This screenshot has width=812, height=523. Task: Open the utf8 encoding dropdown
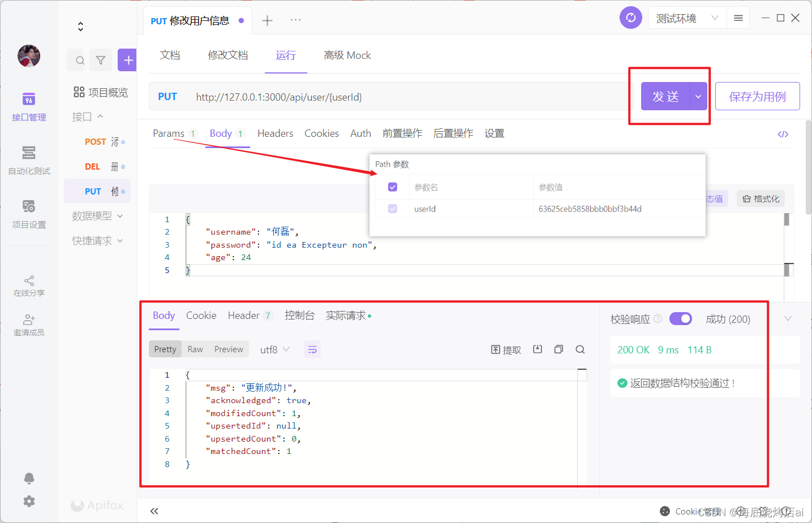[x=275, y=349]
